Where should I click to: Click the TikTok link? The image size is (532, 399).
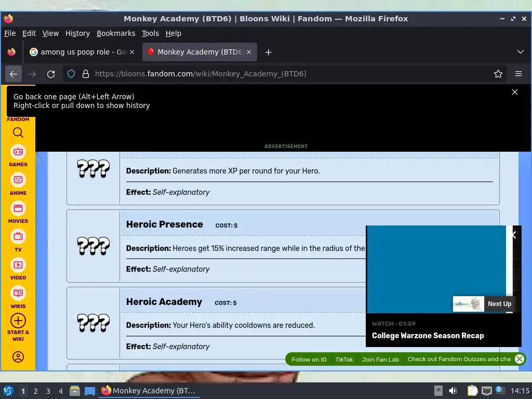coord(344,360)
